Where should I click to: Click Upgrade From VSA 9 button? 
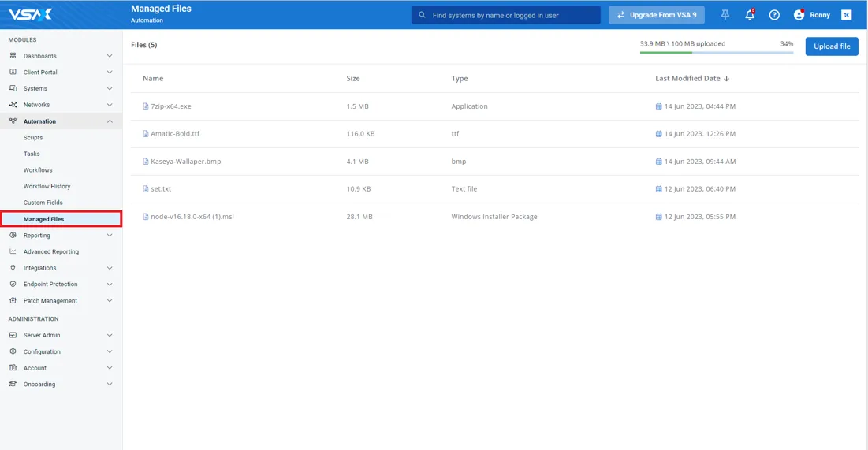coord(657,15)
